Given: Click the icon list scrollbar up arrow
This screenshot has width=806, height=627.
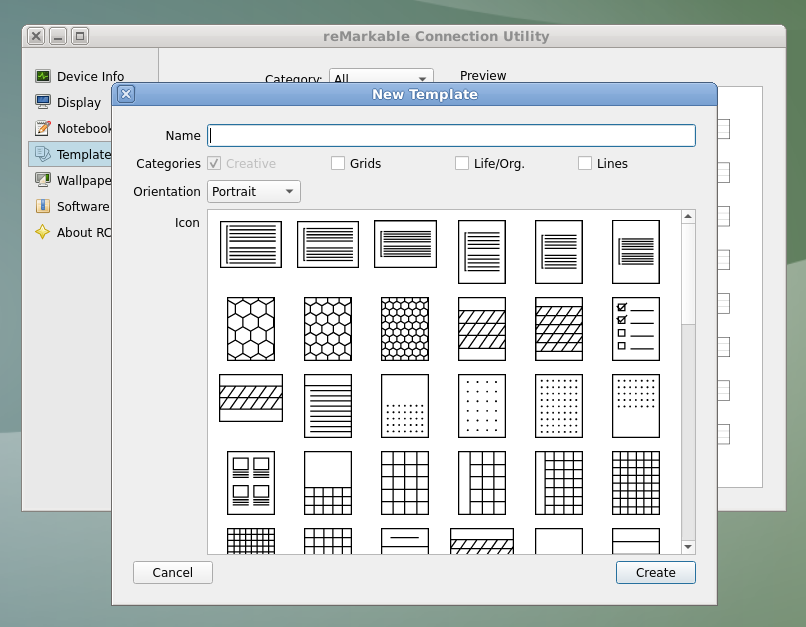Looking at the screenshot, I should [688, 216].
